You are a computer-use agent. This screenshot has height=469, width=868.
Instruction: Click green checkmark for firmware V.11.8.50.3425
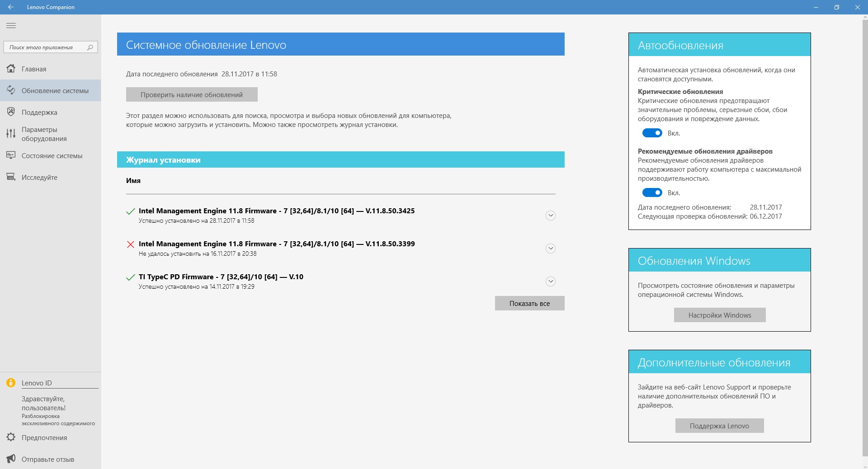[x=131, y=211]
